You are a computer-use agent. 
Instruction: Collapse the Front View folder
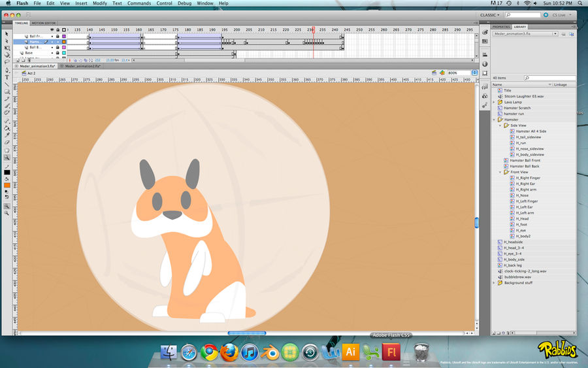coord(500,172)
